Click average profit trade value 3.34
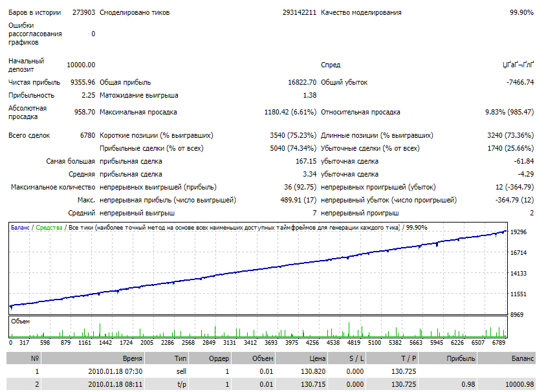 (310, 175)
